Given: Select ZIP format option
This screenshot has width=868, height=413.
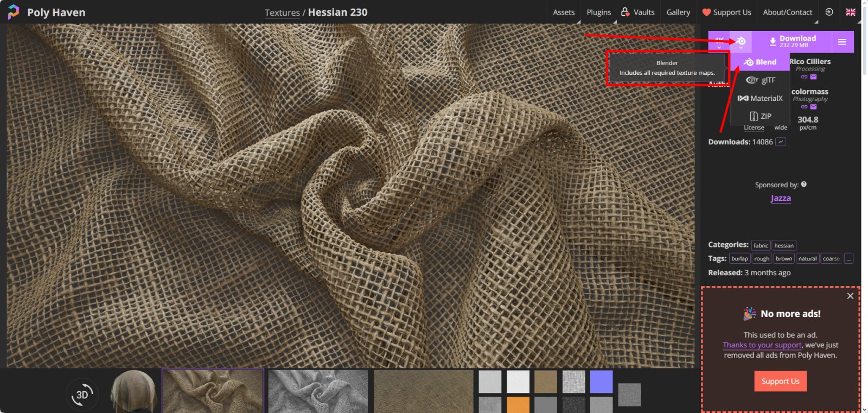Looking at the screenshot, I should (x=761, y=116).
